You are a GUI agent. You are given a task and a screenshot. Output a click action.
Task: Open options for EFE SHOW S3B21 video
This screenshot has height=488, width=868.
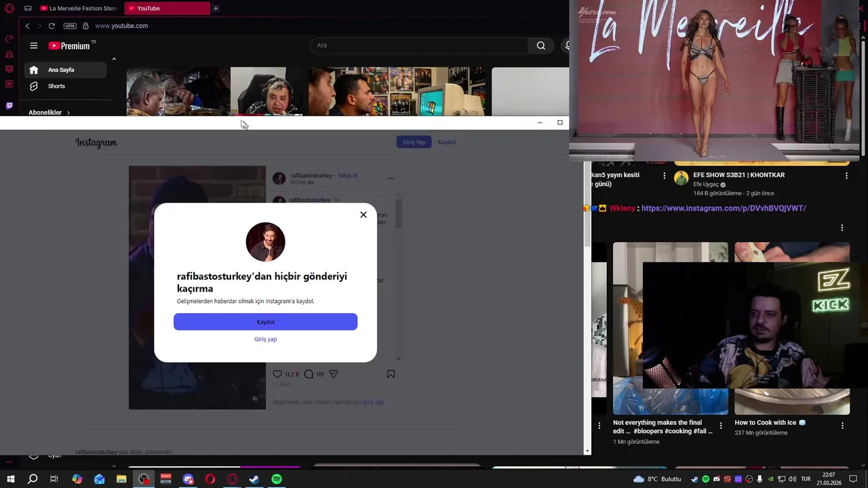(846, 176)
